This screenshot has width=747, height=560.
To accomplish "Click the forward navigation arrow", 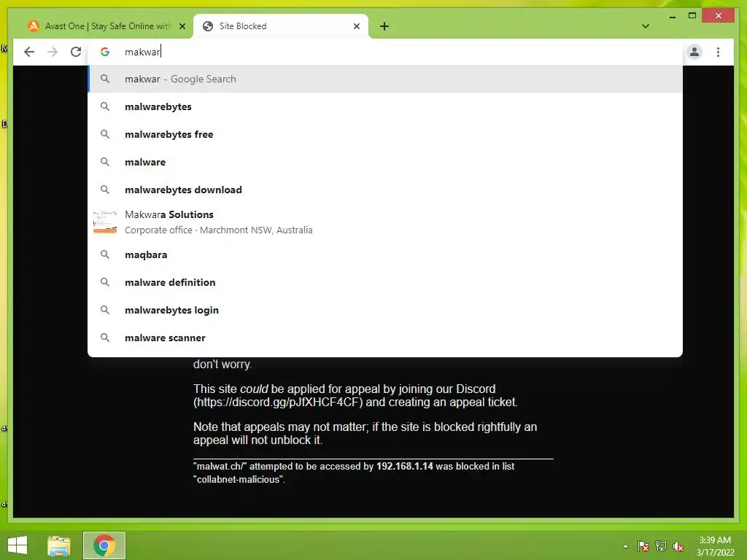I will [53, 52].
